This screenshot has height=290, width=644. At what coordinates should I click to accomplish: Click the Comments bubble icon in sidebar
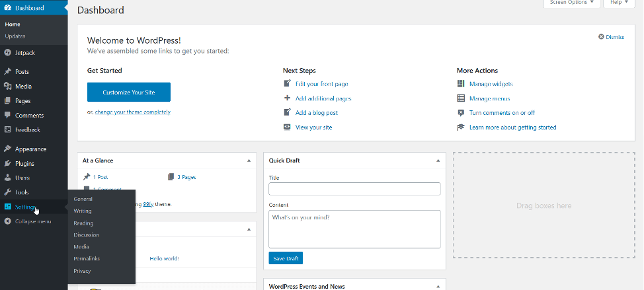coord(7,115)
